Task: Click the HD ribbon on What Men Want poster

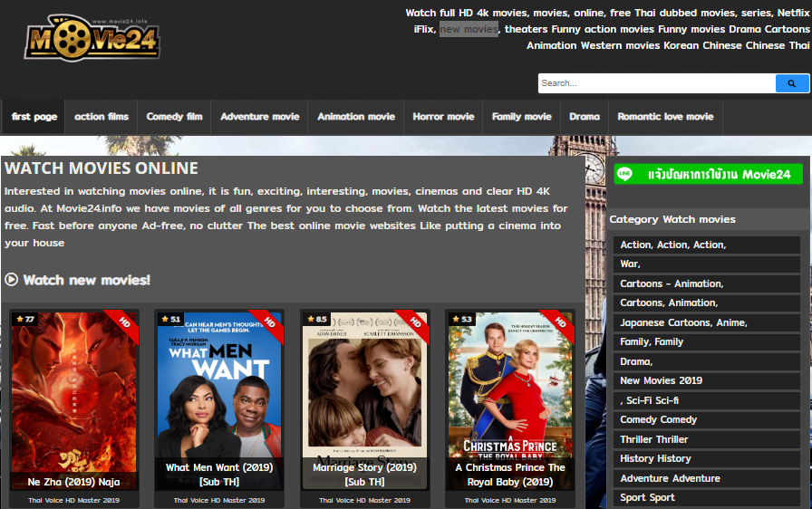Action: tap(267, 325)
